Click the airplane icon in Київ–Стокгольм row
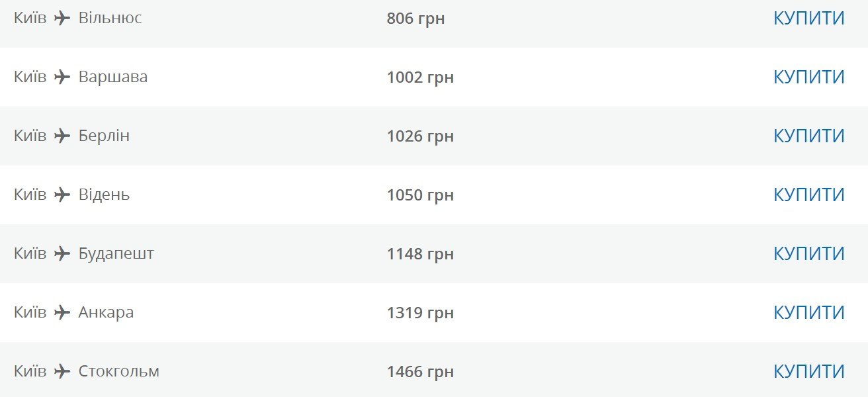The height and width of the screenshot is (397, 868). pyautogui.click(x=62, y=372)
